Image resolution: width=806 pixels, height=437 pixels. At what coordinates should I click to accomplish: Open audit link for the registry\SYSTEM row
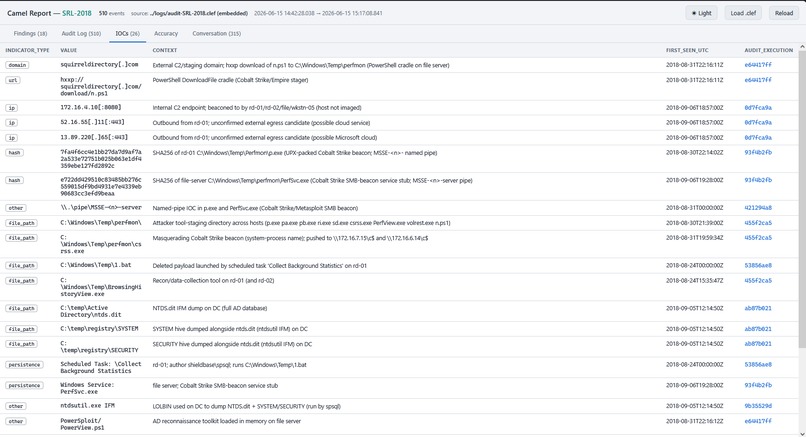point(758,329)
